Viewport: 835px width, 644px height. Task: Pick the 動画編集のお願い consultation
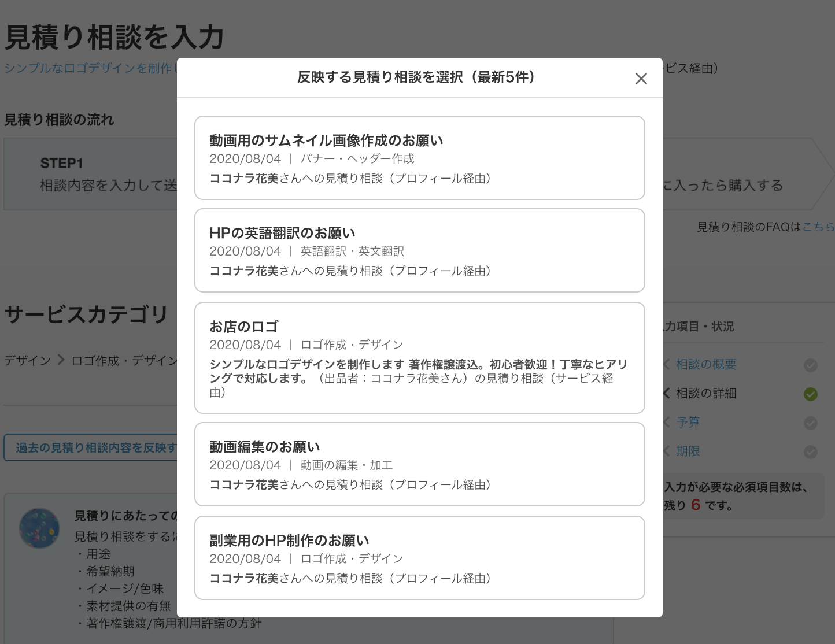point(419,464)
